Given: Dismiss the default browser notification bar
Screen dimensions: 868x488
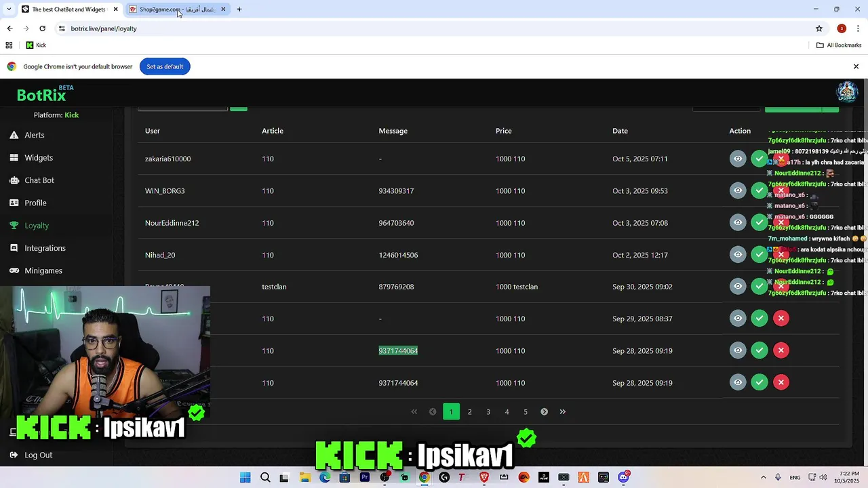Looking at the screenshot, I should 856,66.
